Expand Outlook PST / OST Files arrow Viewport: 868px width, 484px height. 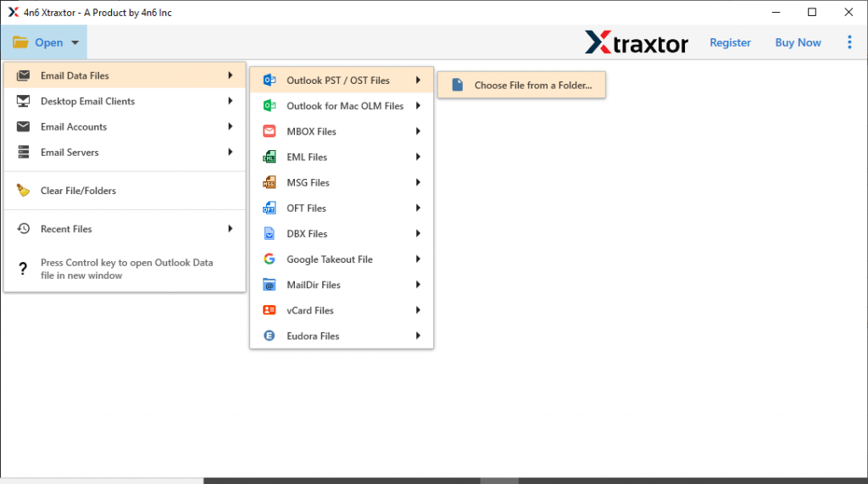pos(418,81)
